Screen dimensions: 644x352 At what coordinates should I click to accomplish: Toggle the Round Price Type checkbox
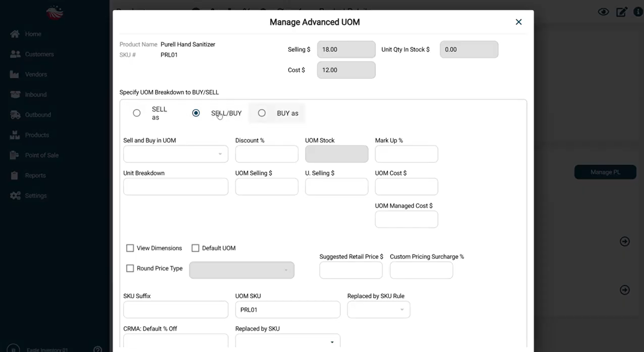pos(130,268)
